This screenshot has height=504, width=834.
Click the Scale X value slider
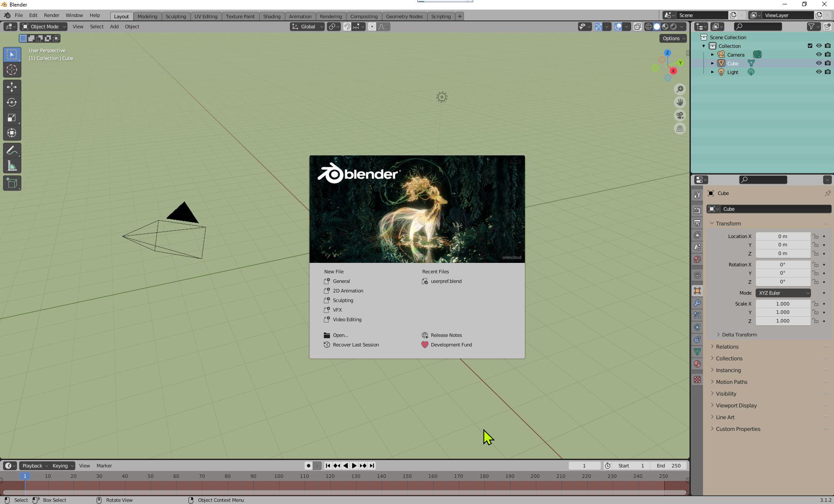[x=783, y=304]
